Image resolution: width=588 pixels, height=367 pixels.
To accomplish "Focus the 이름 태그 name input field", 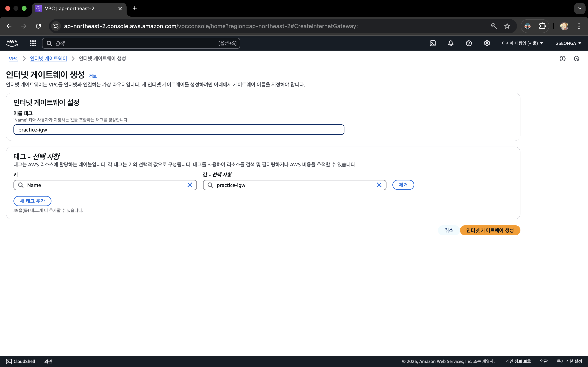I will click(179, 130).
